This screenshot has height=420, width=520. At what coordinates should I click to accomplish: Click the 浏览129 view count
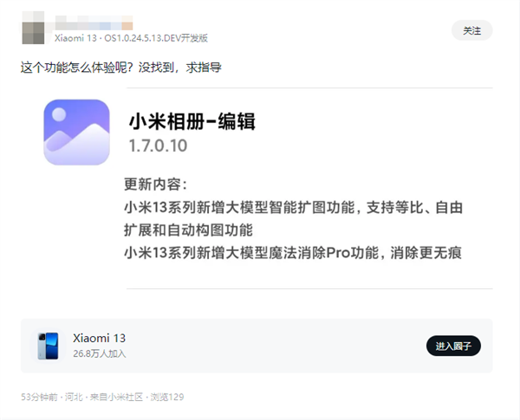[x=166, y=397]
